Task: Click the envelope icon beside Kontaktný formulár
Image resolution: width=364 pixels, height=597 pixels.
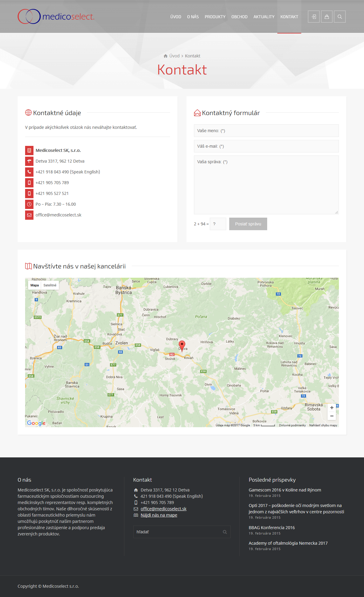Action: click(197, 113)
